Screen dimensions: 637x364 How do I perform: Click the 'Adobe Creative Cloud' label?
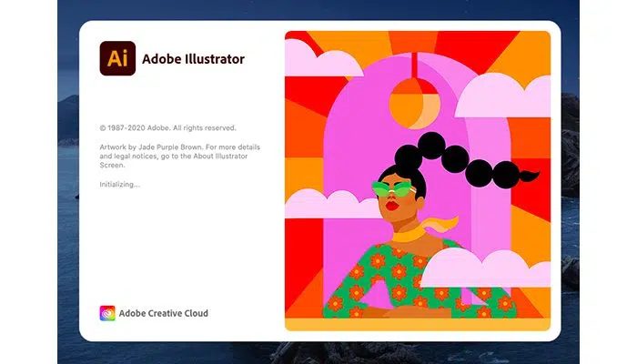[163, 313]
